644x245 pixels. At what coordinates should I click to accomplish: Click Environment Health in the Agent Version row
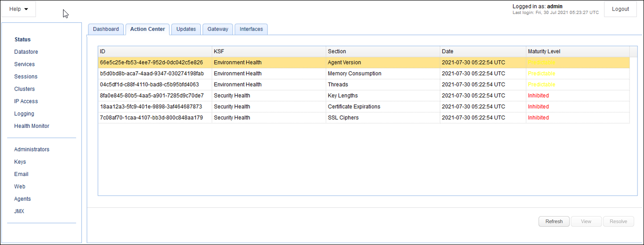pos(238,63)
